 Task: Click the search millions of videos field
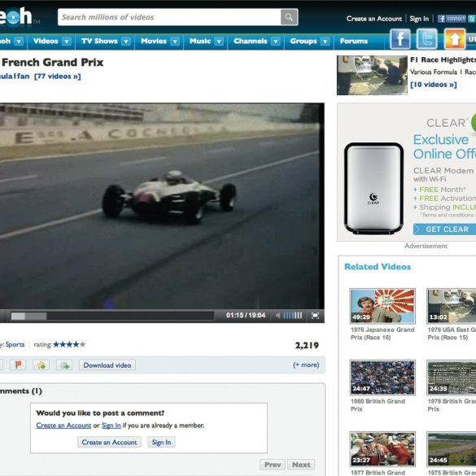click(169, 17)
